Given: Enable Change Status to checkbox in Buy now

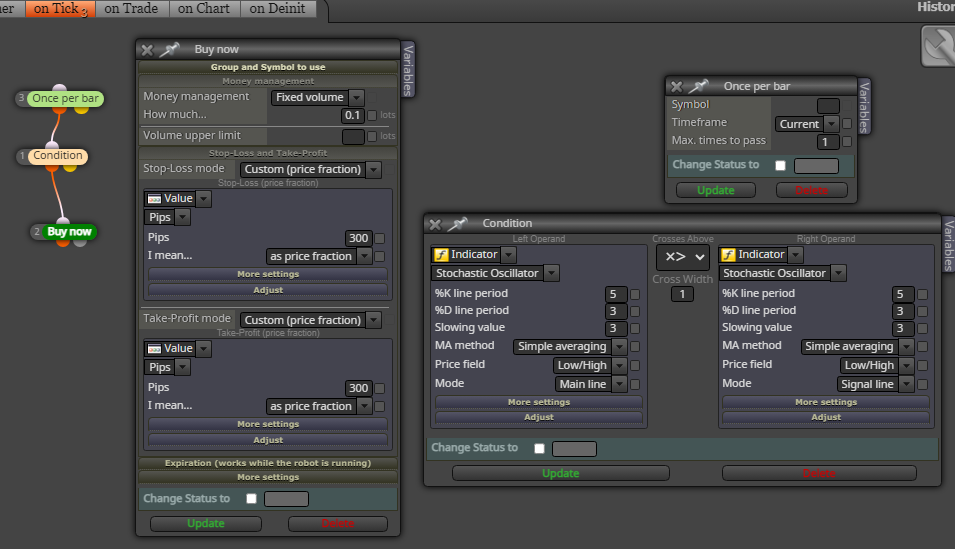Looking at the screenshot, I should (x=252, y=498).
